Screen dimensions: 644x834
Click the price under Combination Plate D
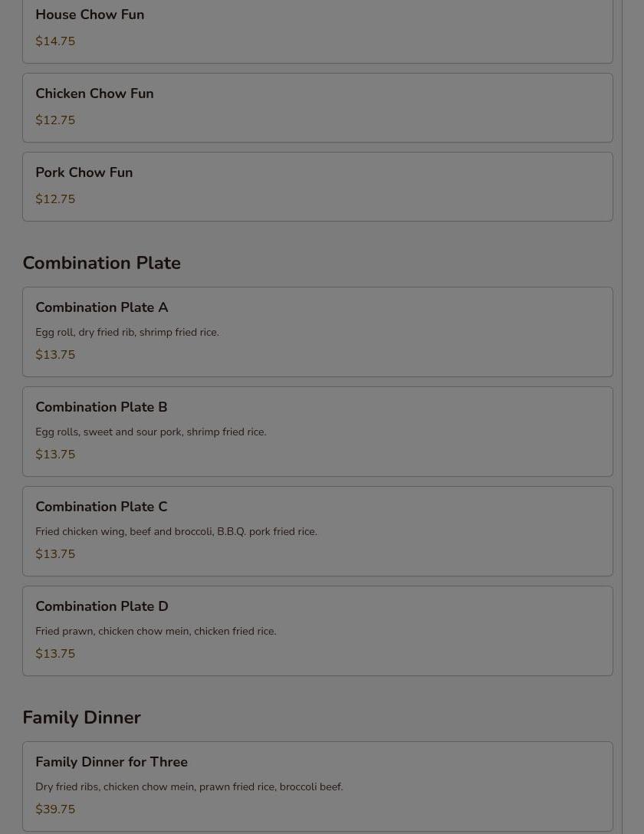pos(55,654)
